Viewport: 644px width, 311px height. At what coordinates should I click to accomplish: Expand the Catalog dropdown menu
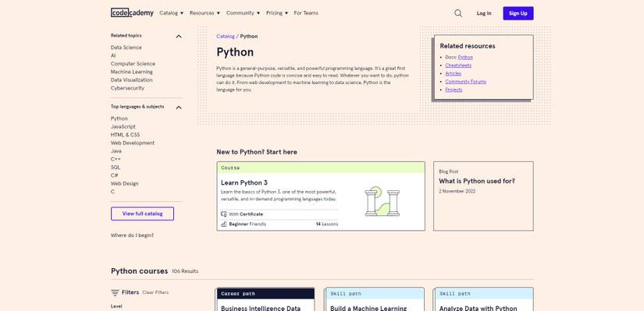tap(171, 12)
